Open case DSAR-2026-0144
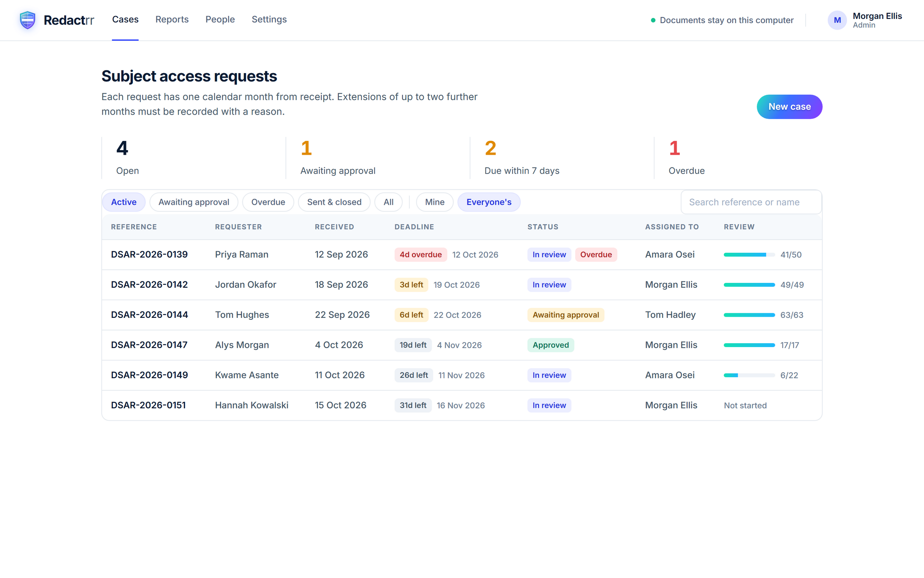The width and height of the screenshot is (924, 578). click(x=149, y=315)
